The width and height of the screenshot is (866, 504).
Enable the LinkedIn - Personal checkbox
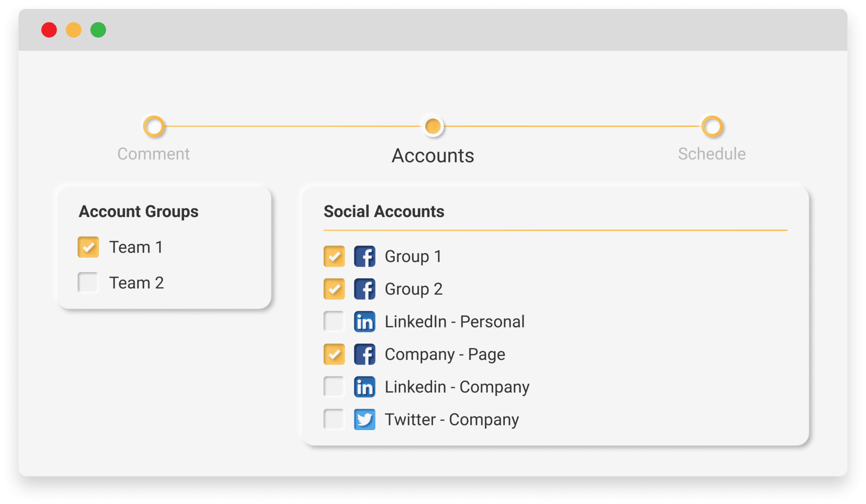click(x=334, y=321)
